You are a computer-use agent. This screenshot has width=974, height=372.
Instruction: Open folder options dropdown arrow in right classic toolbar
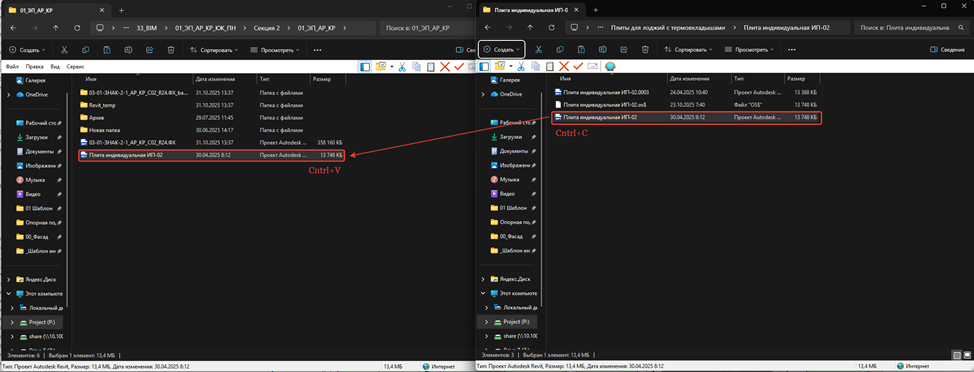coord(511,66)
